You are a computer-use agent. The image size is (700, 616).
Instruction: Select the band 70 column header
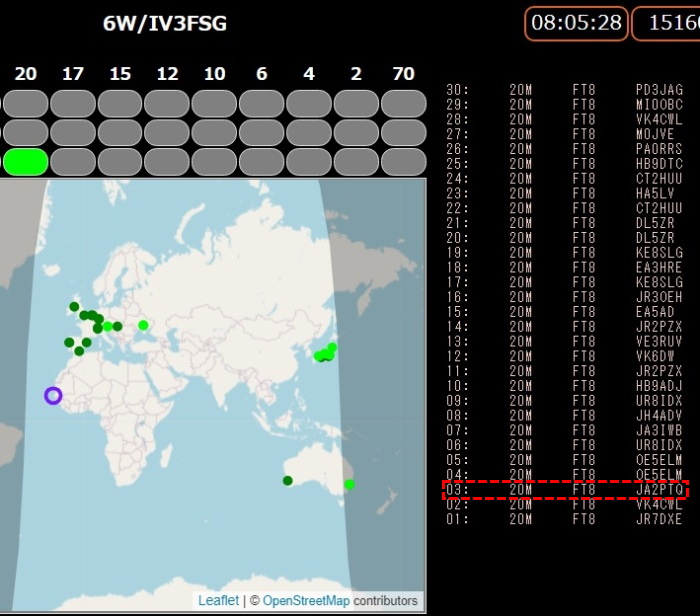click(x=404, y=74)
